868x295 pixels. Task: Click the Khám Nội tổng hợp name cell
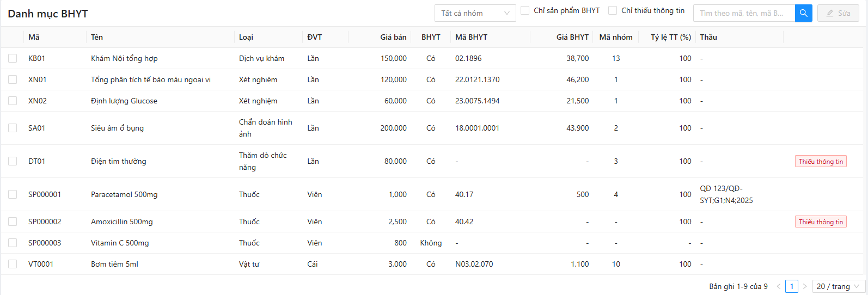(x=124, y=58)
